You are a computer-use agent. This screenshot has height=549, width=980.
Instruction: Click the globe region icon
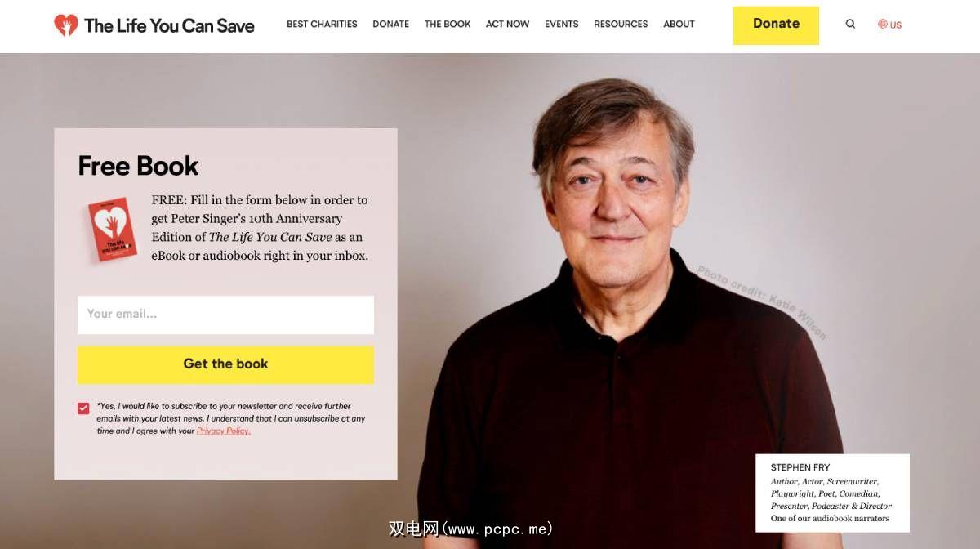pos(883,25)
